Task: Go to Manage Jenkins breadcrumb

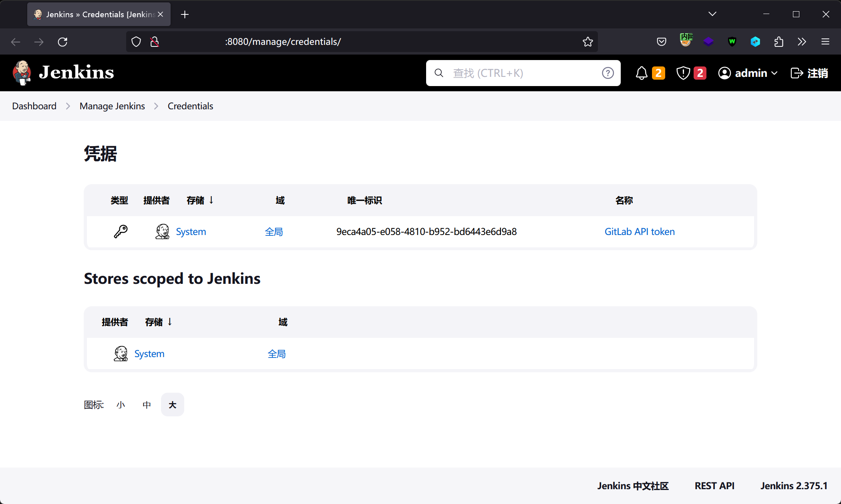Action: [x=112, y=106]
